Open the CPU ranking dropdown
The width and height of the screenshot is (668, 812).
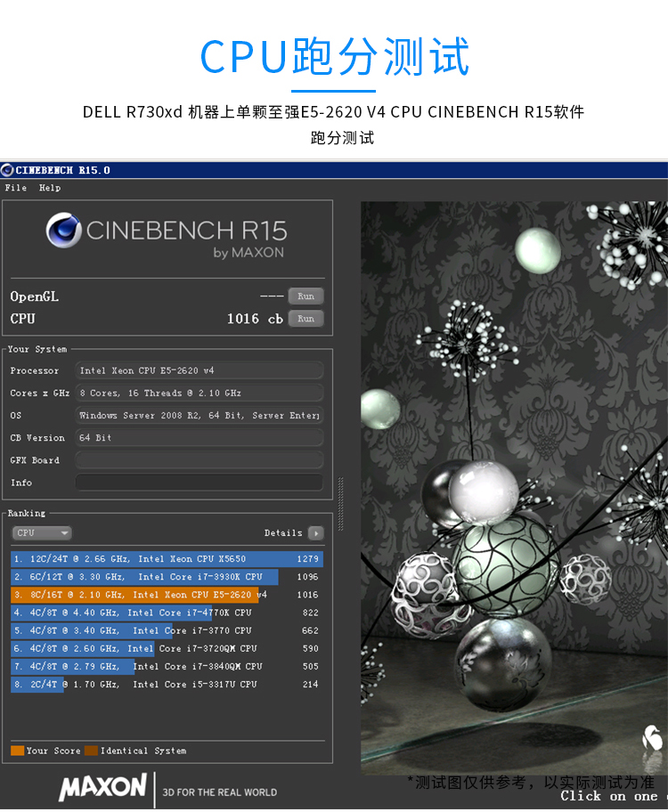(42, 532)
